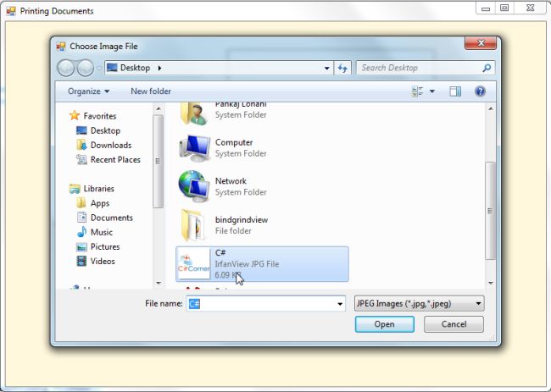The height and width of the screenshot is (392, 551).
Task: Click the Documents library icon
Action: coord(81,218)
